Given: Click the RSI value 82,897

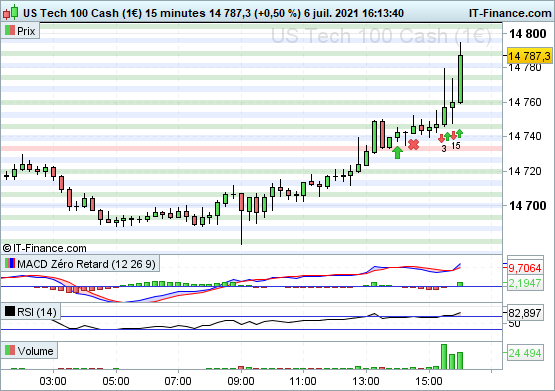Looking at the screenshot, I should pos(525,313).
